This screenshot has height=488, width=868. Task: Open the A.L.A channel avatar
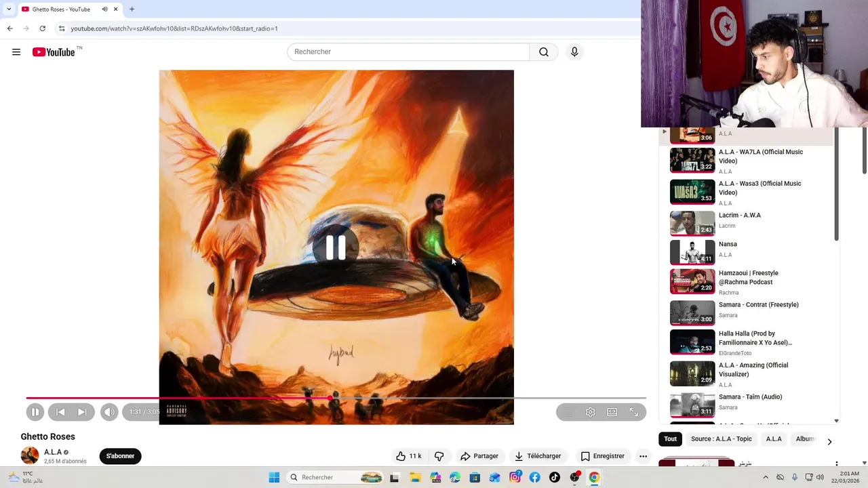[x=30, y=456]
